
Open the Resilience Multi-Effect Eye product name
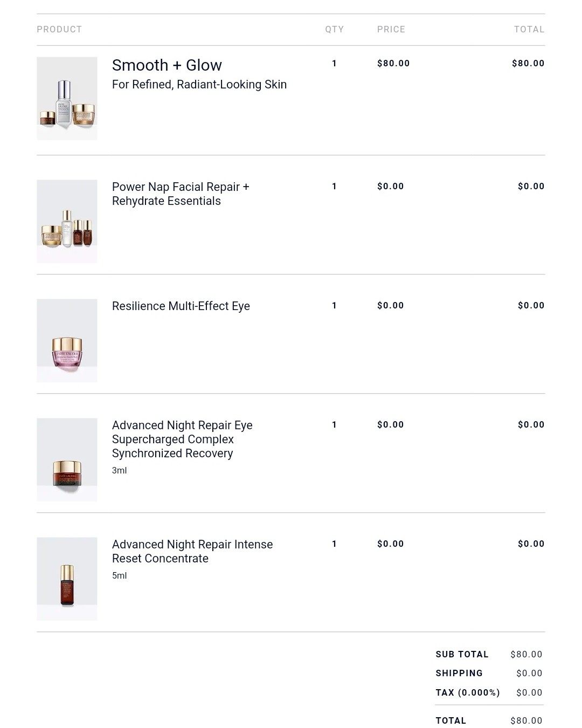click(x=181, y=306)
